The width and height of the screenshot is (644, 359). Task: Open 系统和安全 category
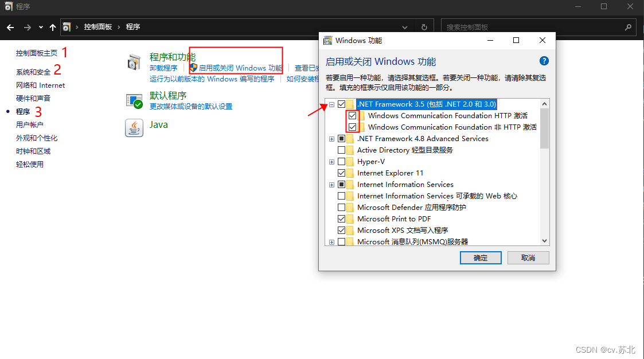click(x=33, y=72)
